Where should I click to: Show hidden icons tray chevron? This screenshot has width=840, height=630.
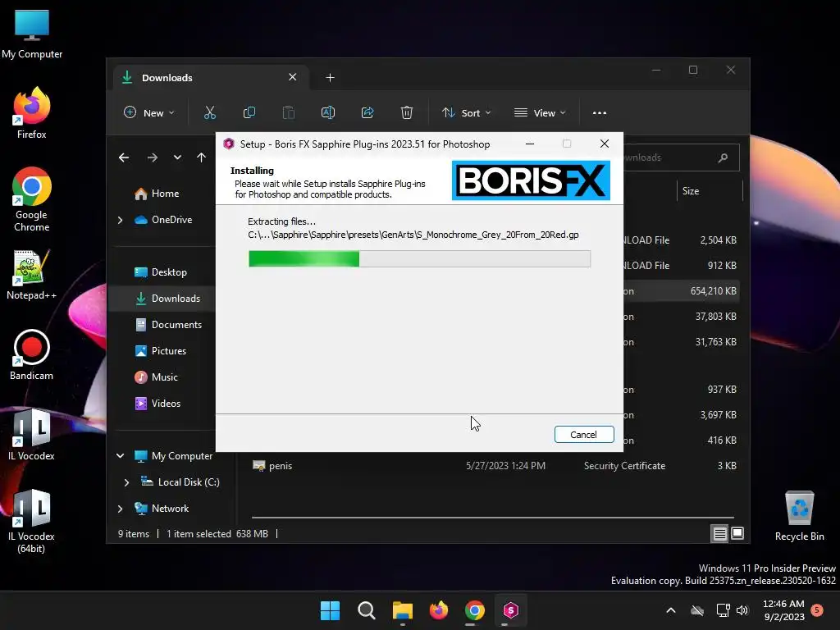tap(671, 610)
